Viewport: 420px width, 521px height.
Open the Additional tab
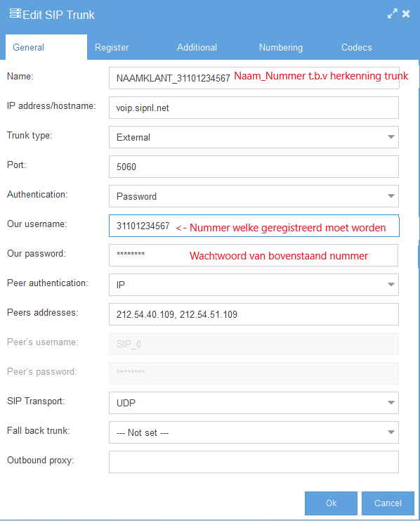[197, 47]
